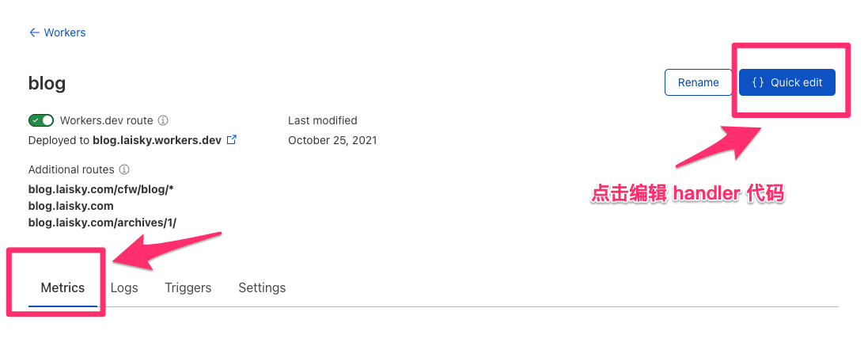Click the back arrow next to Workers
Image resolution: width=868 pixels, height=346 pixels.
click(34, 32)
